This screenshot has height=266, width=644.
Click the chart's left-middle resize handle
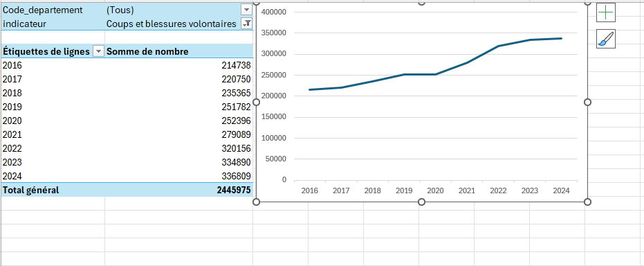click(x=256, y=102)
